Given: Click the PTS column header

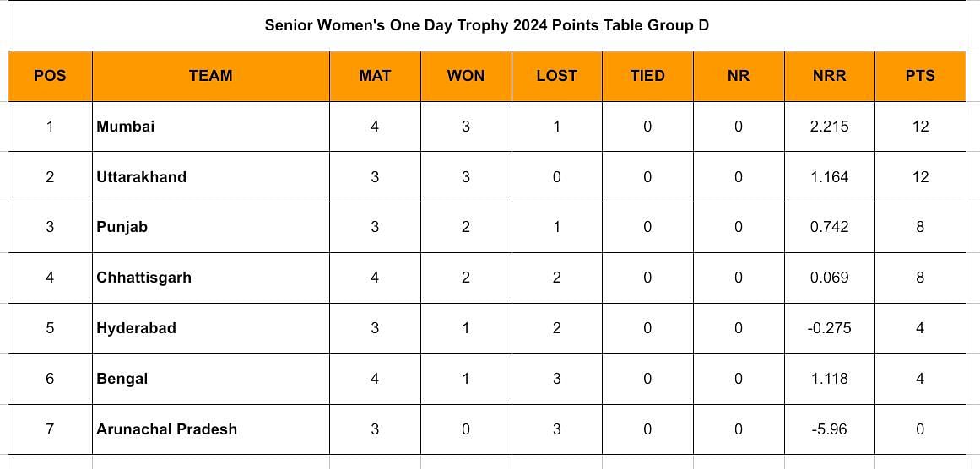Looking at the screenshot, I should coord(921,76).
